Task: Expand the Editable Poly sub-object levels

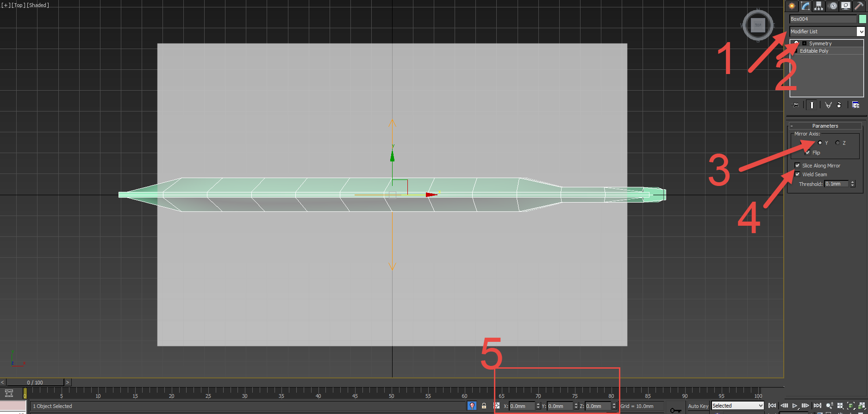Action: click(796, 51)
